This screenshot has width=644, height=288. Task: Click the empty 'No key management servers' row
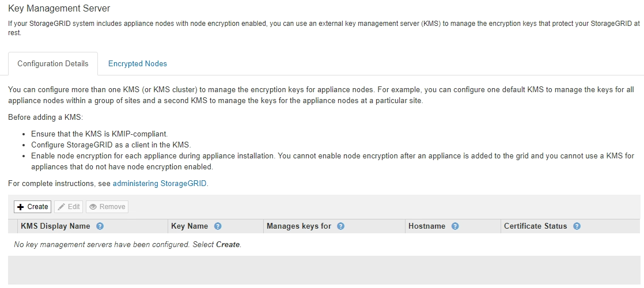128,245
